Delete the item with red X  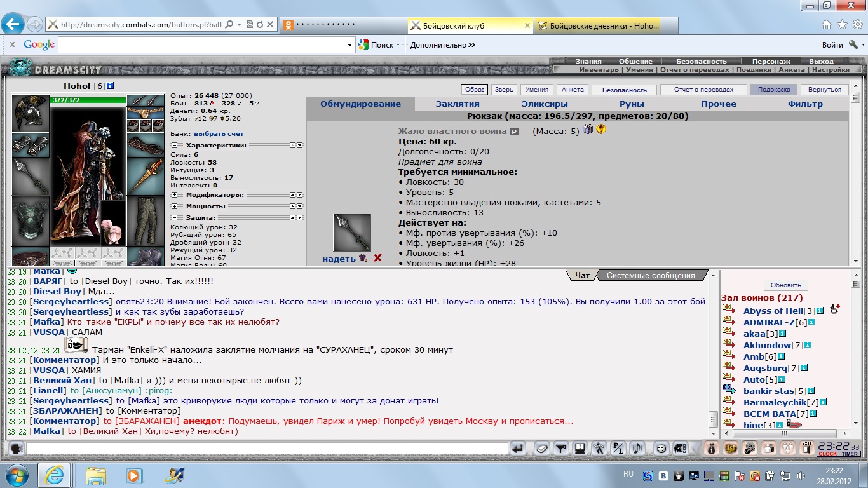click(377, 258)
